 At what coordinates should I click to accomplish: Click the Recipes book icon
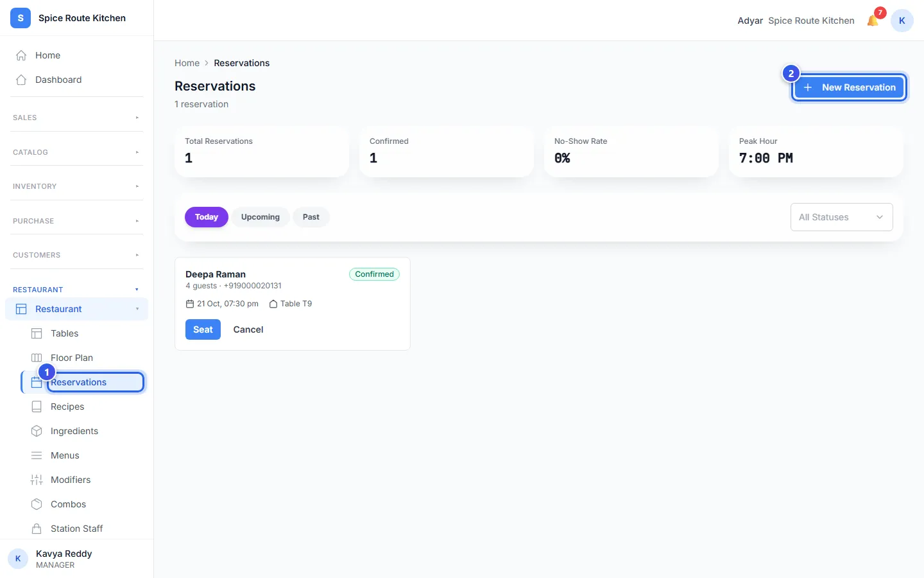coord(37,407)
